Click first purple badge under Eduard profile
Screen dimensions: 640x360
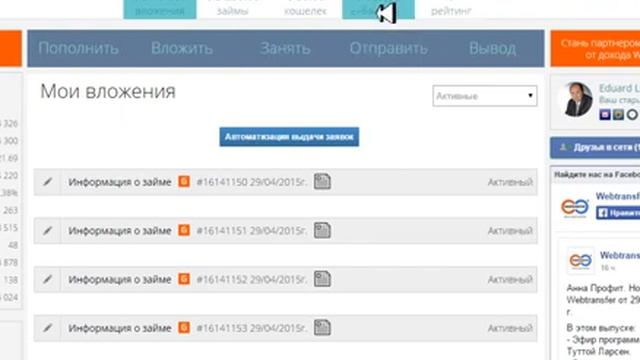coord(605,115)
